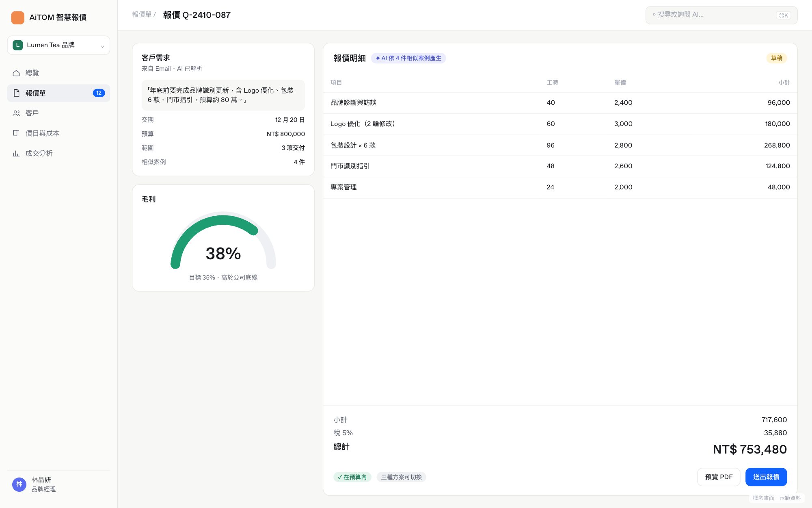The width and height of the screenshot is (812, 508).
Task: Open 價目與成本 in the sidebar menu
Action: coord(58,133)
